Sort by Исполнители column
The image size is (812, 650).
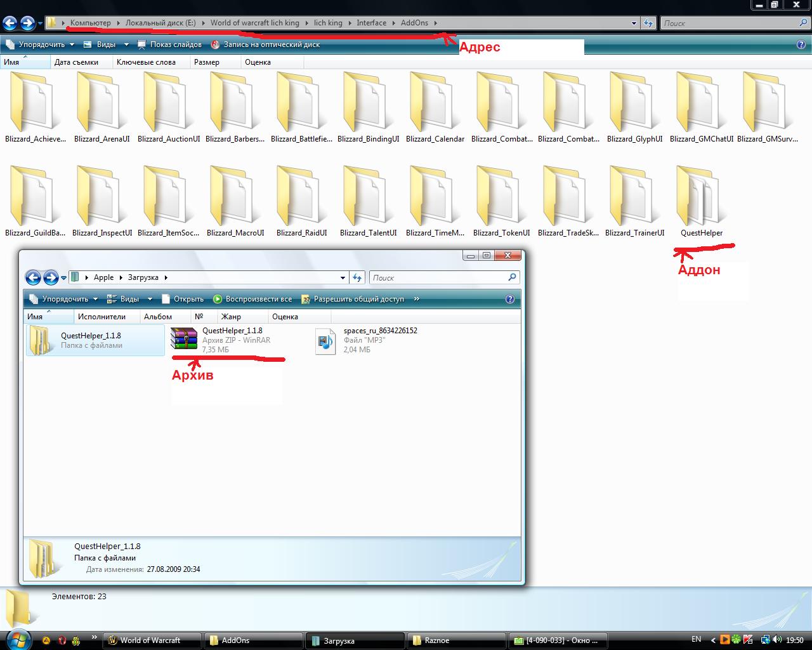tap(107, 317)
